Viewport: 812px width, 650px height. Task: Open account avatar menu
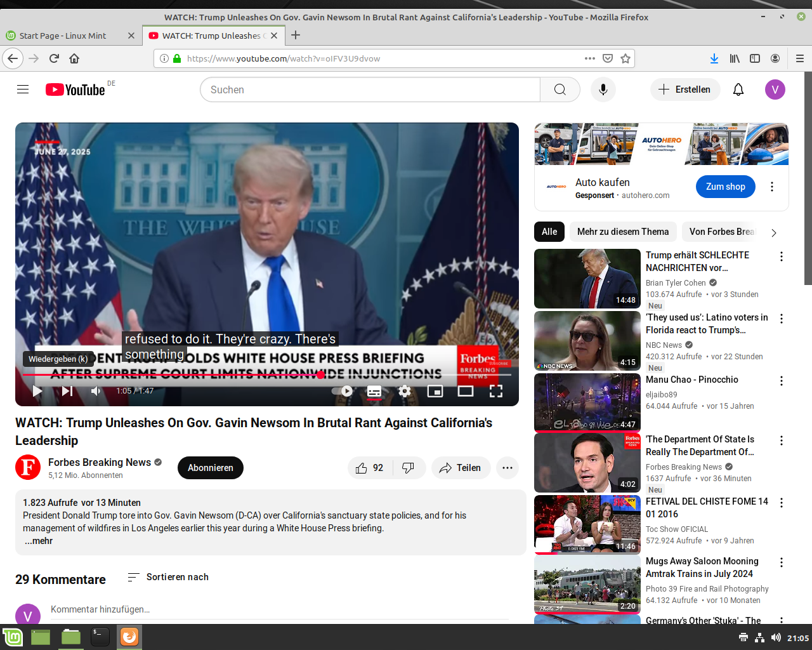tap(775, 90)
